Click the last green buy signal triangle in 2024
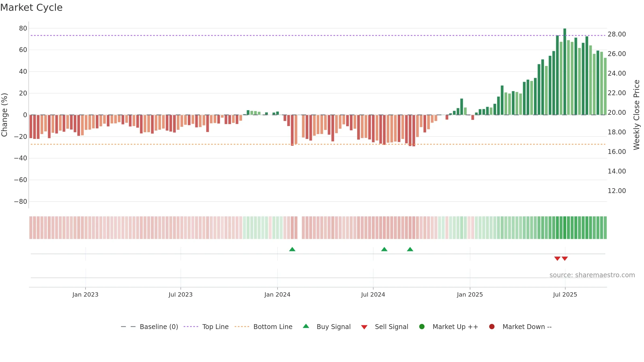Screen dimensions: 644x362 tap(410, 249)
